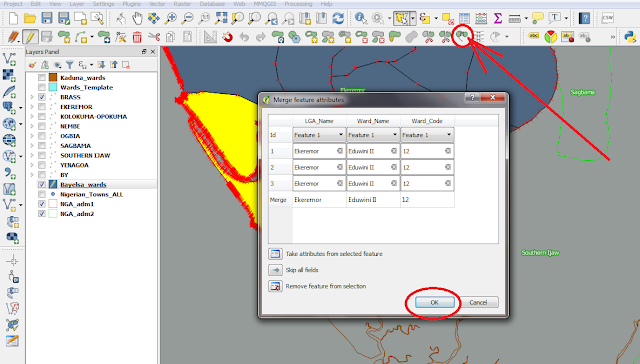
Task: Click the Zoom Out magnifier icon
Action: [x=187, y=18]
